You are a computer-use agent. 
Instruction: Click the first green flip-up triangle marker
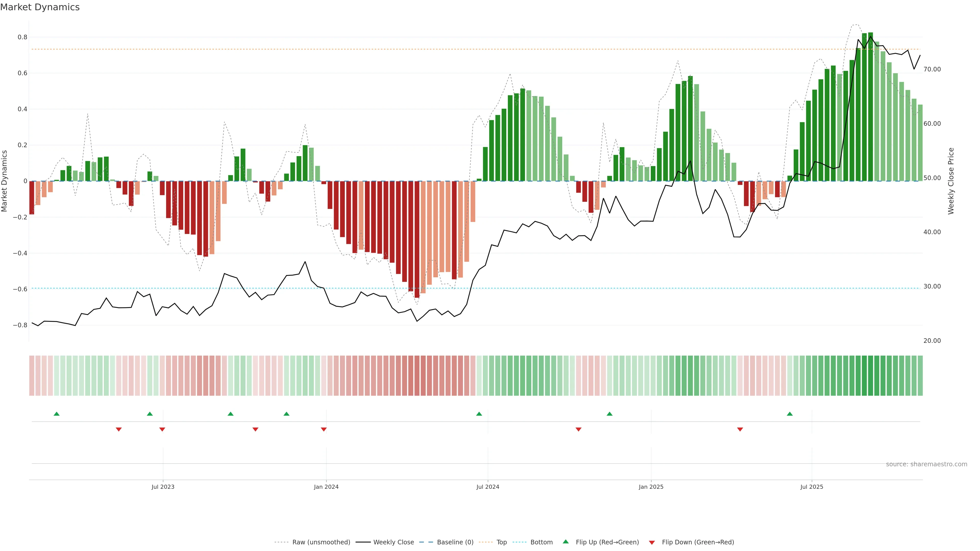click(57, 414)
